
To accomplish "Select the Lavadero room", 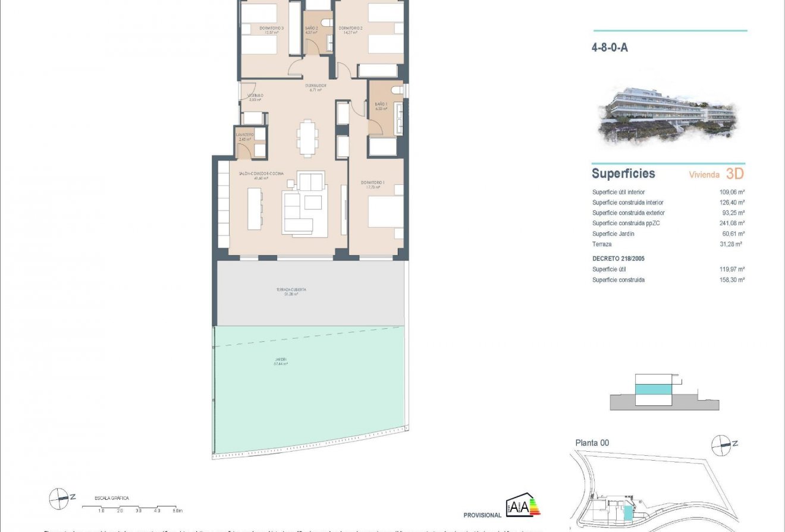I will (x=245, y=143).
